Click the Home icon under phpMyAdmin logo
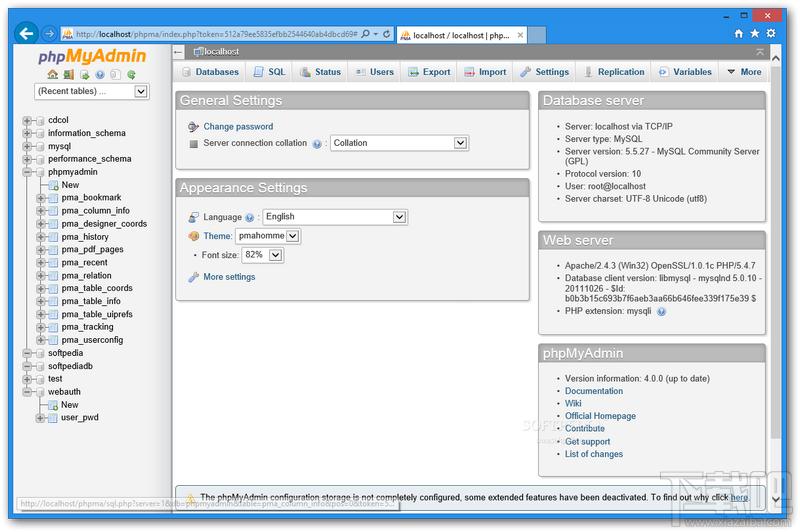The width and height of the screenshot is (800, 532). pos(52,74)
